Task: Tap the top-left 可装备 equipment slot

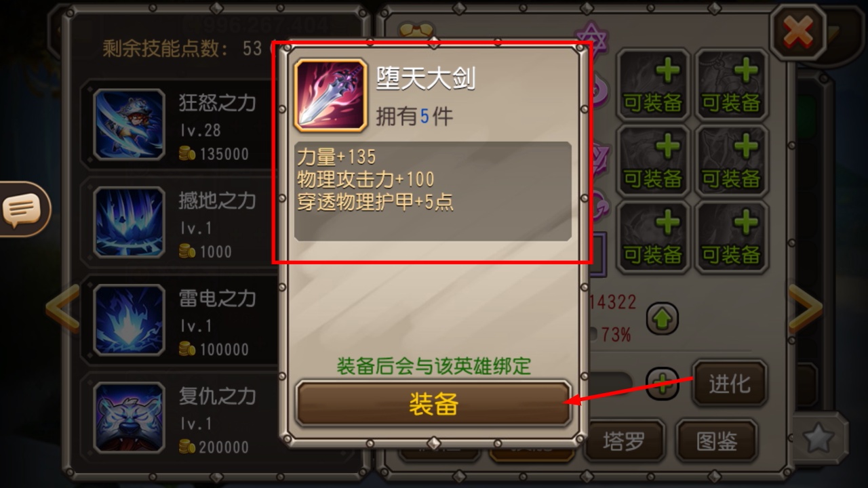Action: (x=652, y=85)
